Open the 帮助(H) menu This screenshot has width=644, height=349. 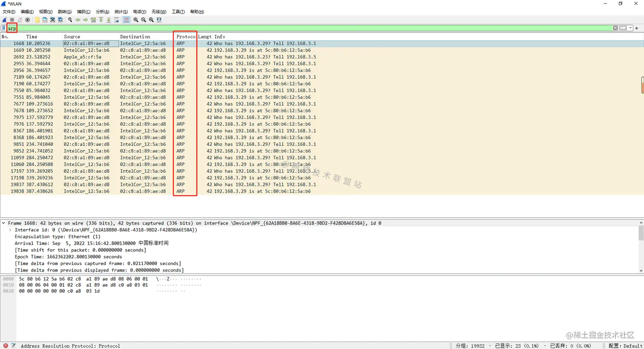pos(197,12)
